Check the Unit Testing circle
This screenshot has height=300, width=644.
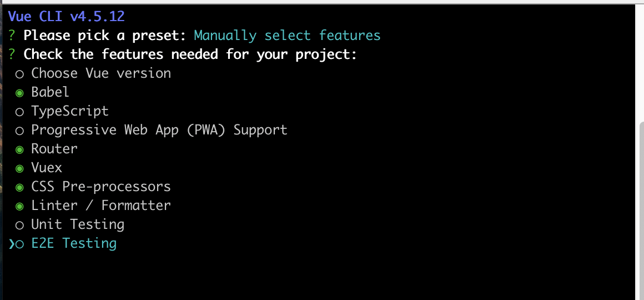pos(19,226)
